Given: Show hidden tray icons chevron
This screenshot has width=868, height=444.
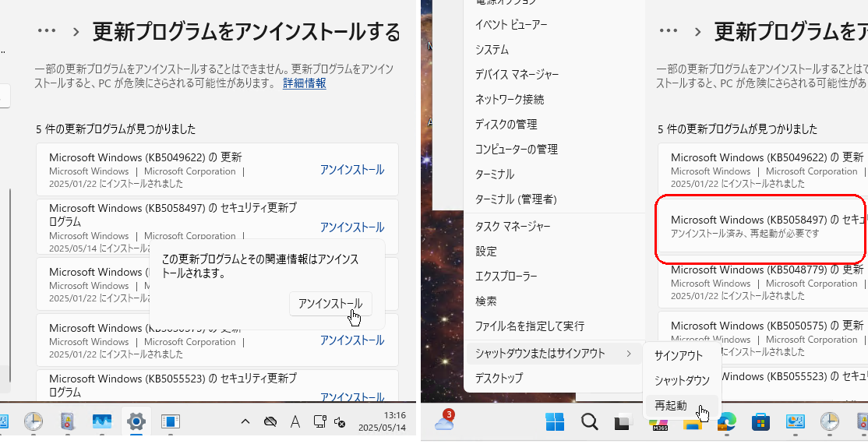Looking at the screenshot, I should click(x=245, y=422).
